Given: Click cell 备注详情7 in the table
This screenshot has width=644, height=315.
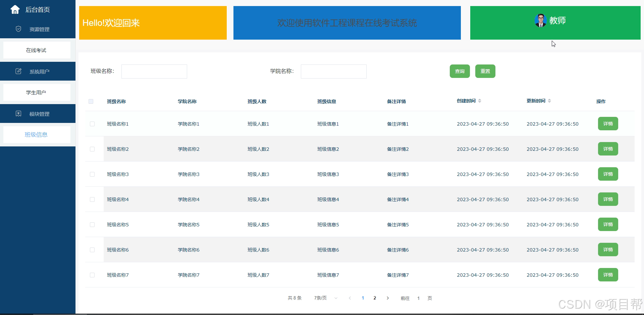Looking at the screenshot, I should (x=398, y=275).
